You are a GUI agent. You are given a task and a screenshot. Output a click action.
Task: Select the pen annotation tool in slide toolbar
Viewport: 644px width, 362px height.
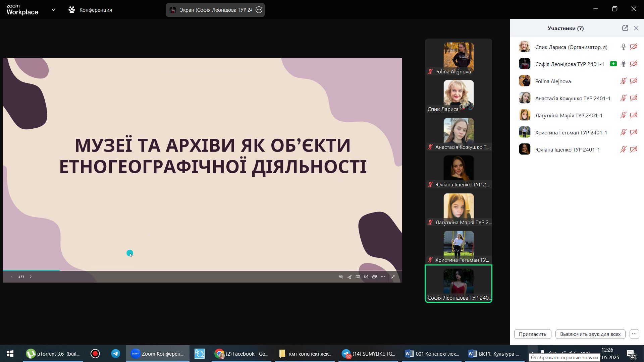350,277
